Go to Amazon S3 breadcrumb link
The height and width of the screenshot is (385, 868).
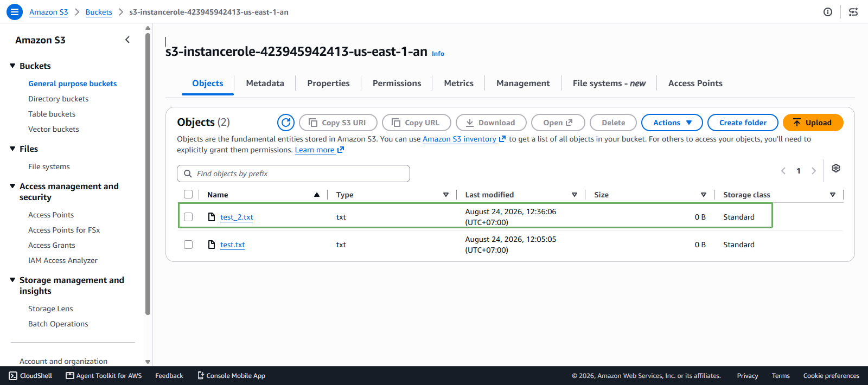click(49, 12)
